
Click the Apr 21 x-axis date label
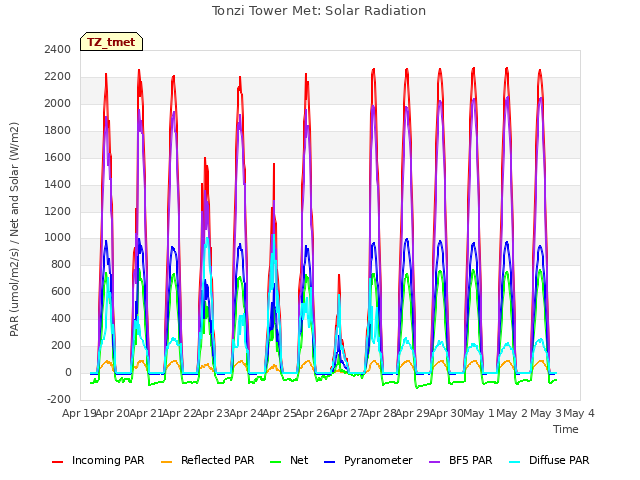(x=146, y=413)
